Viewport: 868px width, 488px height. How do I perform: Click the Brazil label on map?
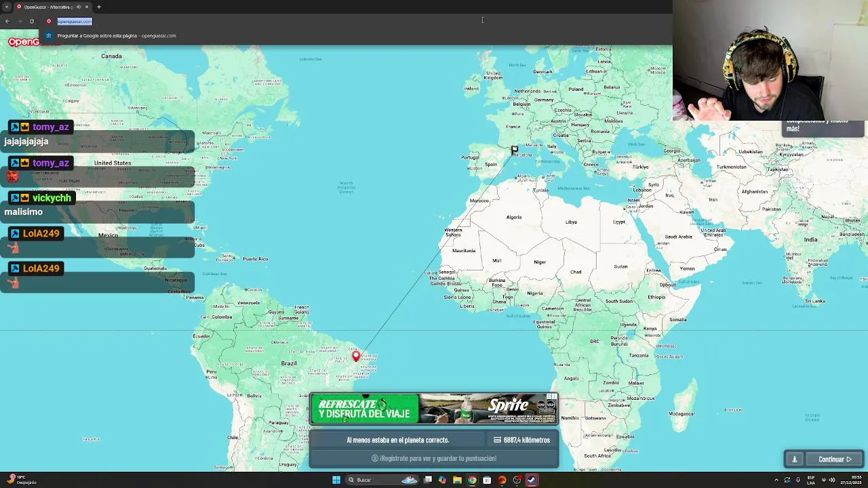289,363
